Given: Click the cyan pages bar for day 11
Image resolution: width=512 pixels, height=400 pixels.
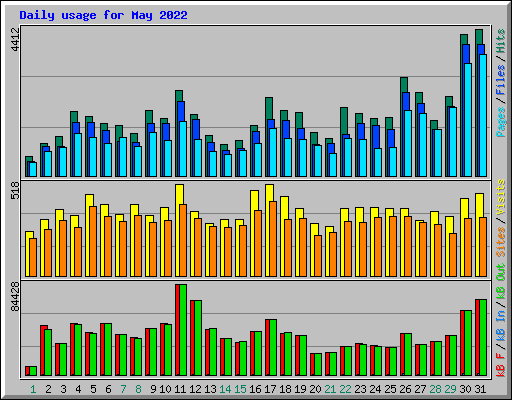Looking at the screenshot, I should tap(183, 149).
